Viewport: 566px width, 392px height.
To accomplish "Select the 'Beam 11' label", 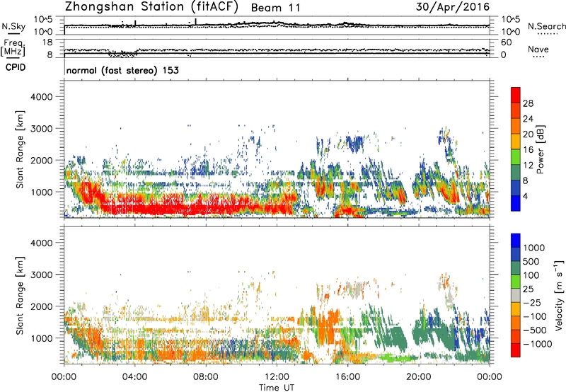I will [x=275, y=8].
